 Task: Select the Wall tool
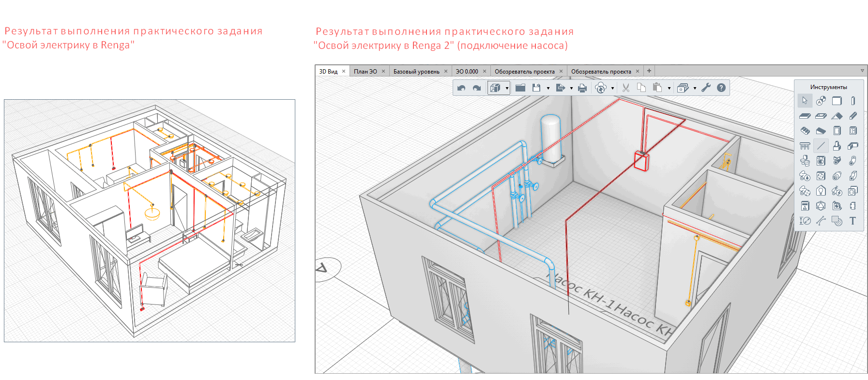[x=837, y=101]
